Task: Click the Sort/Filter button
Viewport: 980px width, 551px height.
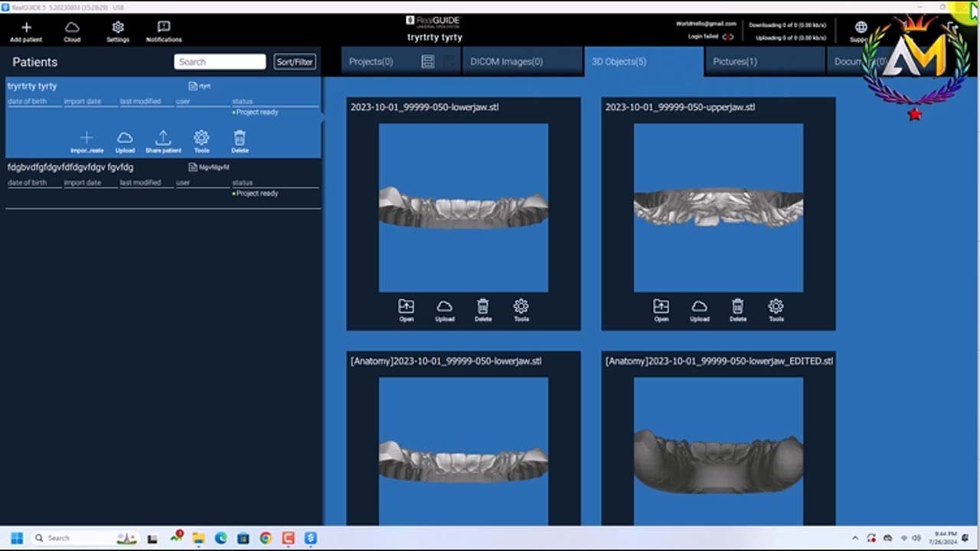Action: 295,62
